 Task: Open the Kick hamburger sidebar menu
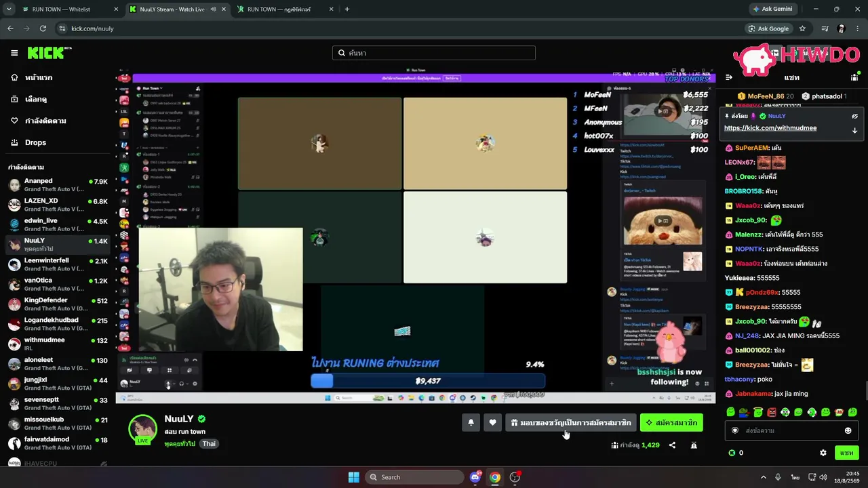click(x=14, y=53)
